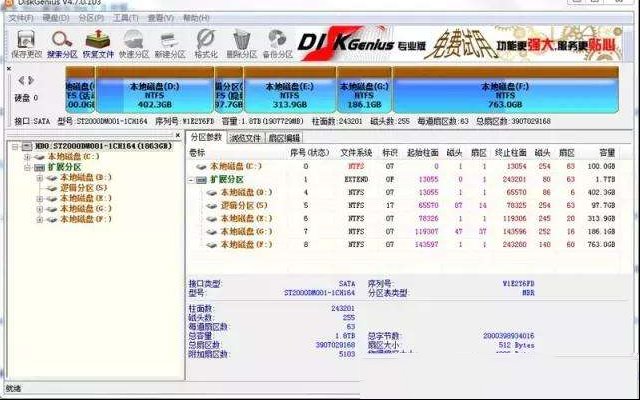Image resolution: width=640 pixels, height=400 pixels.
Task: Collapse 扩展分区 node in the left tree
Action: tap(27, 167)
